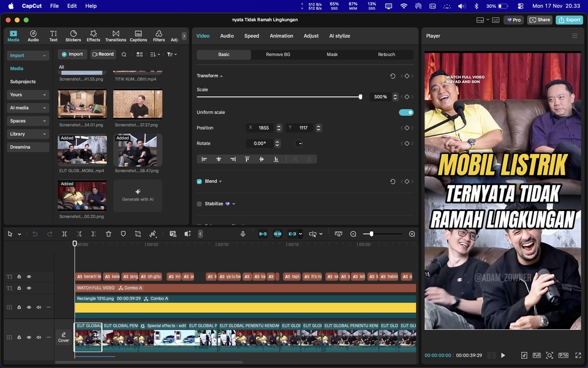Click the TikTok export icon under the player
Screen dimensions: 588x368
coord(523,355)
